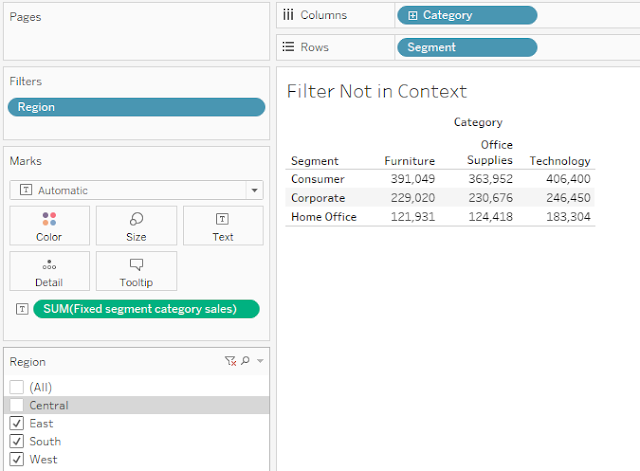The height and width of the screenshot is (471, 640).
Task: Click the Furniture column header
Action: [409, 161]
